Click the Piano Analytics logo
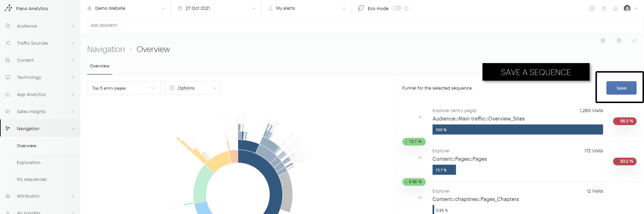This screenshot has height=214, width=644. pyautogui.click(x=8, y=8)
